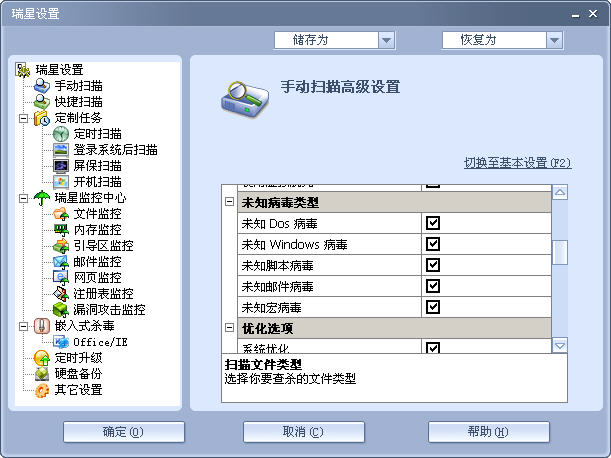The height and width of the screenshot is (458, 611).
Task: Collapse the 优化选项 group
Action: click(230, 327)
